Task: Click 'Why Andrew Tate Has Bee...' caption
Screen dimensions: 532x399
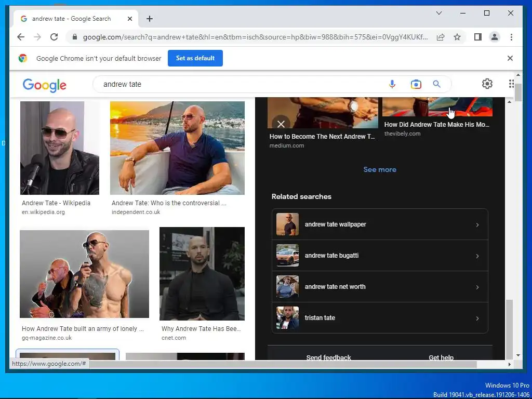Action: click(201, 328)
